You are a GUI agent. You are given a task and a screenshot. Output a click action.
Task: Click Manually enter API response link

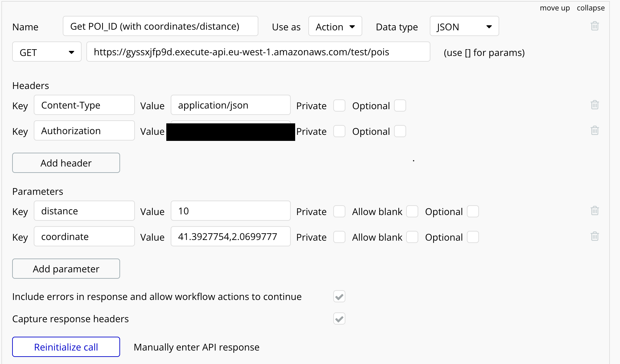[x=196, y=347]
